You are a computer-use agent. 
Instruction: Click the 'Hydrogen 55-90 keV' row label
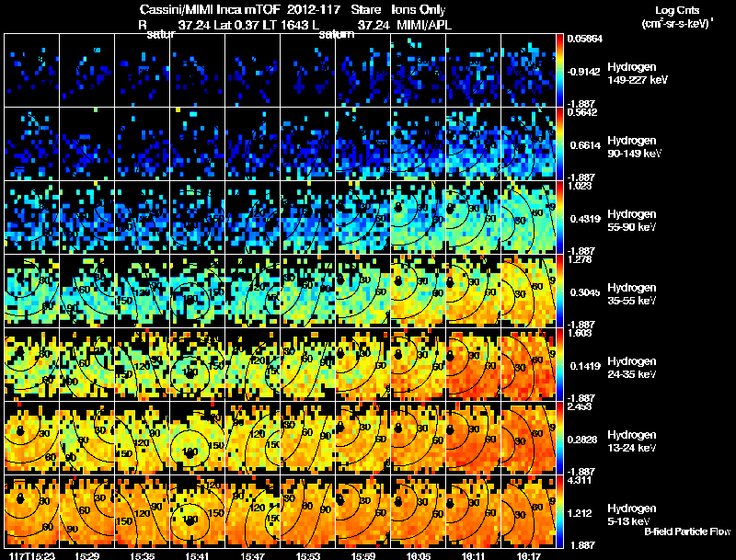point(632,221)
